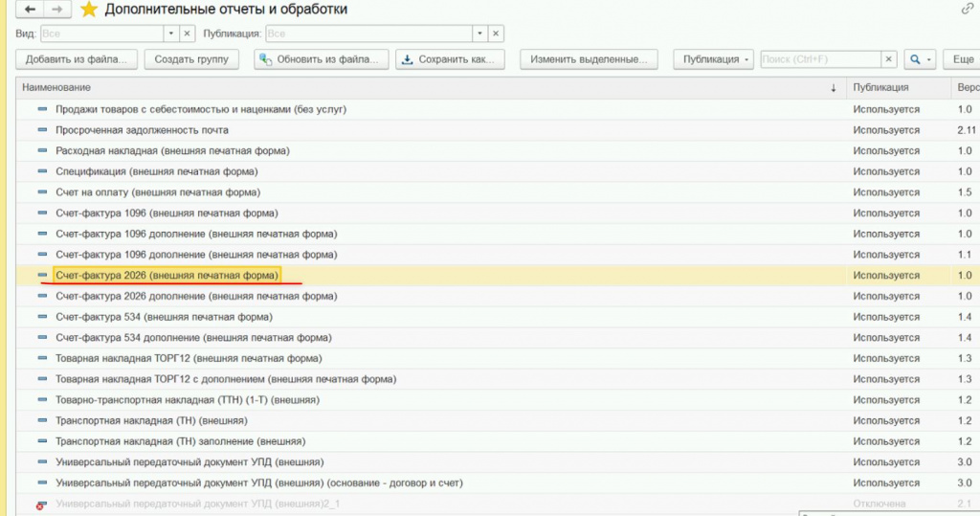Focus the Публикация filter field
Screen dimensions: 980x516
pyautogui.click(x=368, y=34)
